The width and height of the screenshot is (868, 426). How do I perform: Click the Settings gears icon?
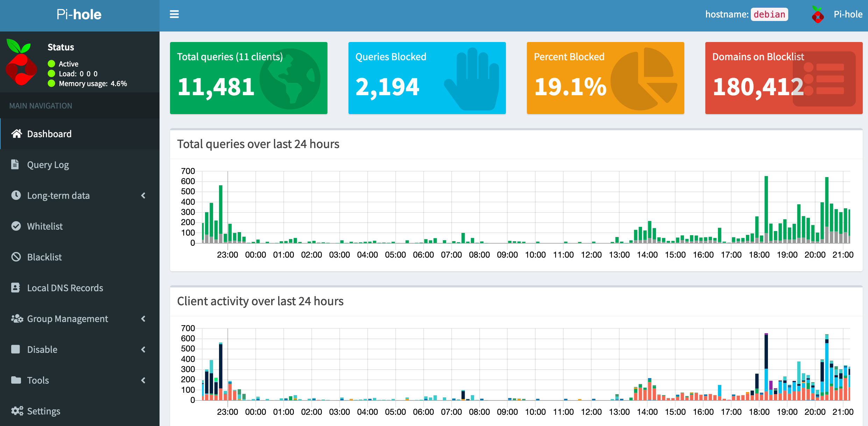point(17,411)
